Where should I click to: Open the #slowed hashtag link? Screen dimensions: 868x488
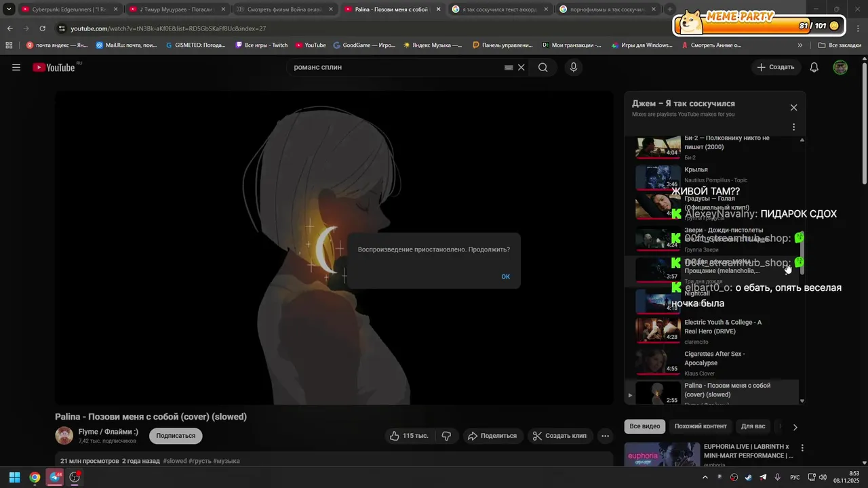[x=175, y=461]
